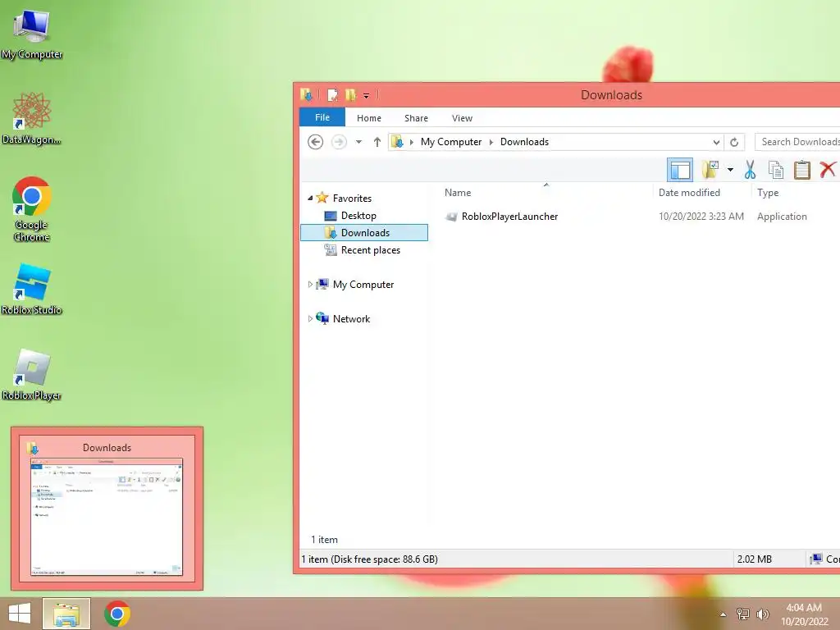
Task: Click the Paste clipboard icon
Action: 802,170
